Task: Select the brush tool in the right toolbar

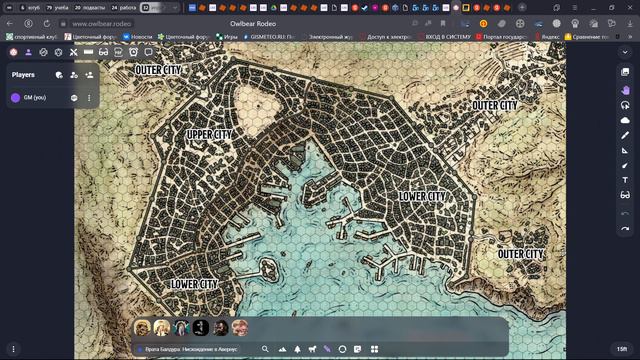Action: pos(625,165)
